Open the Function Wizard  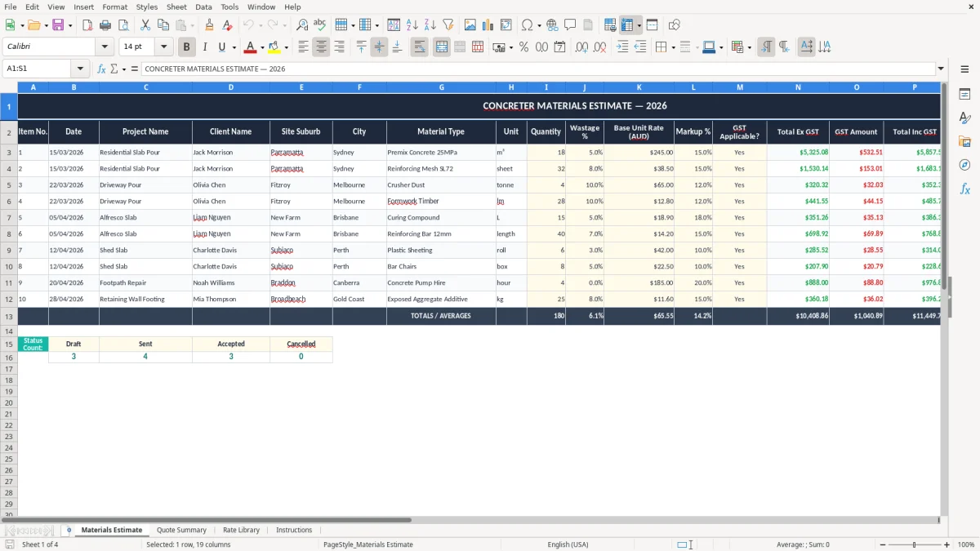(101, 69)
